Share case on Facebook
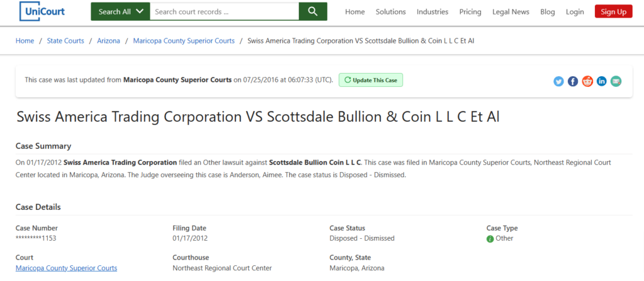Image resolution: width=644 pixels, height=281 pixels. [573, 81]
